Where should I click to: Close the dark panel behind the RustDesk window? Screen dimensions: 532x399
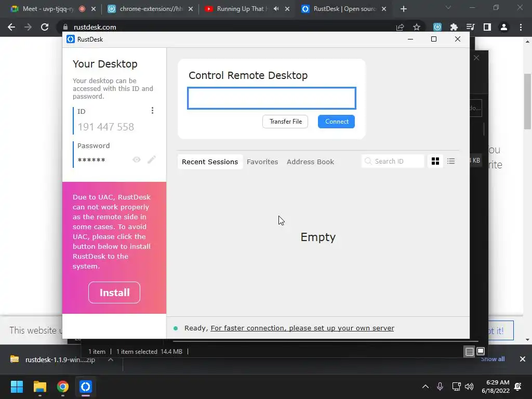(476, 58)
